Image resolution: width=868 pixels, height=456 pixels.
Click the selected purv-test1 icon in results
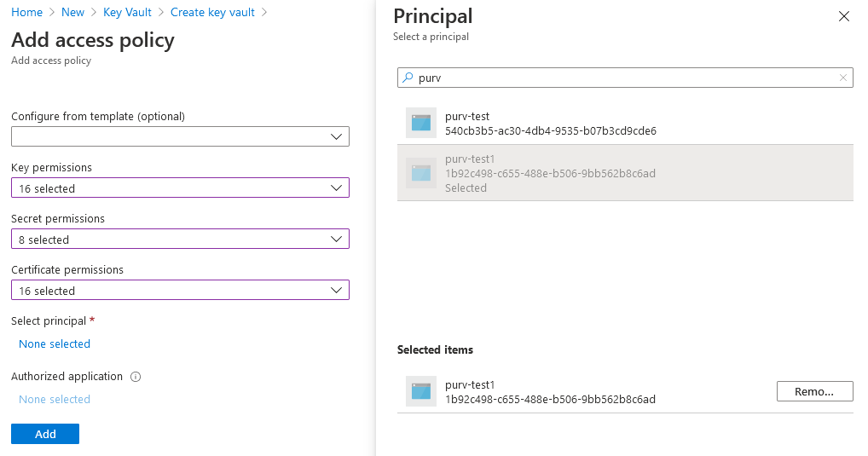click(421, 173)
